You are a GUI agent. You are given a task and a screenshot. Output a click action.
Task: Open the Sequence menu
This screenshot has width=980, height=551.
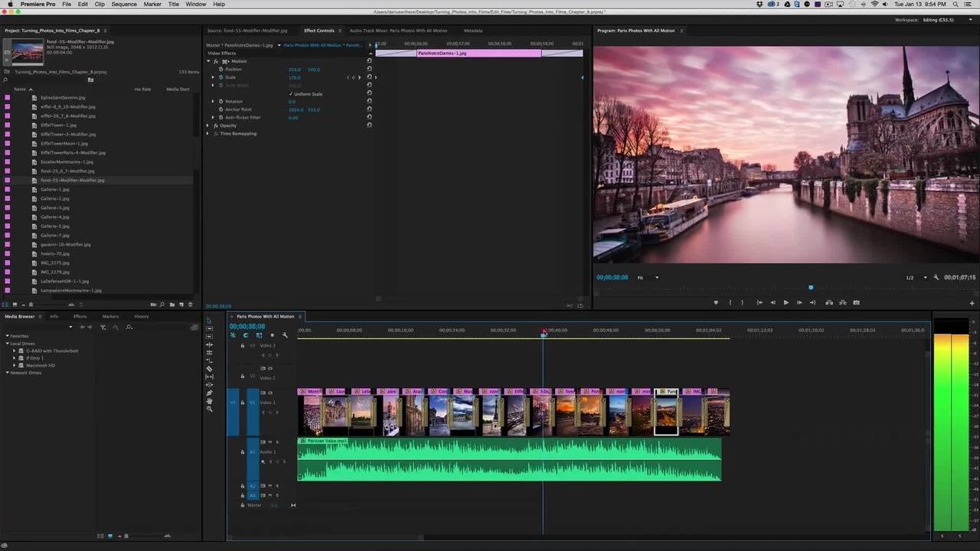tap(124, 5)
